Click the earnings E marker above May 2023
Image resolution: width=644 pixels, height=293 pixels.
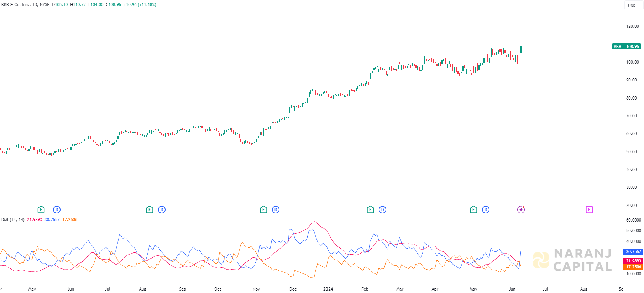click(x=41, y=210)
